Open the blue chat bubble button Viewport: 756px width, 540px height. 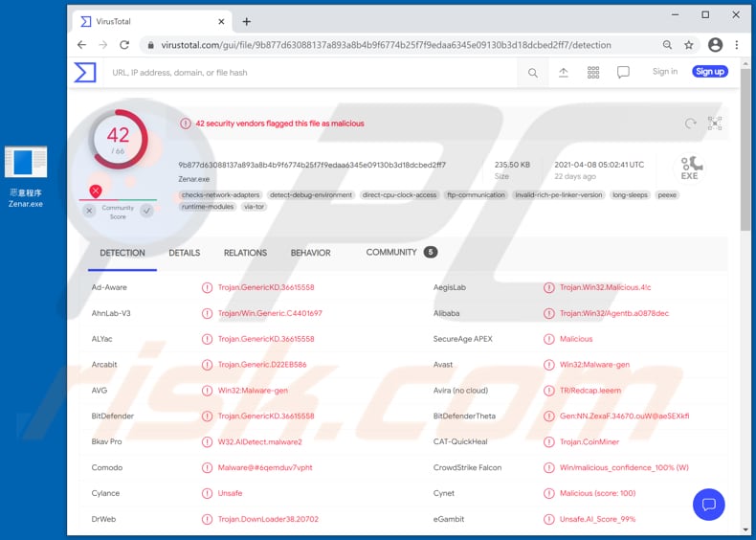[708, 505]
